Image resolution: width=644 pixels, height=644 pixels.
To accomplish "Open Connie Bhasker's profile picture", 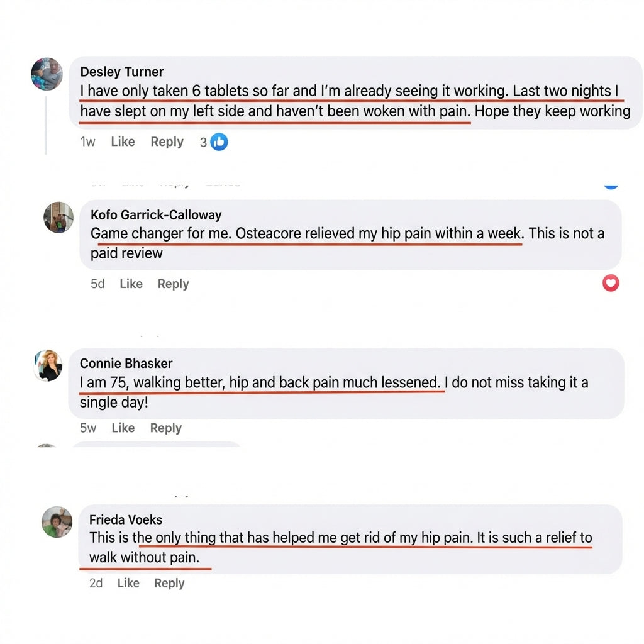I will [48, 365].
